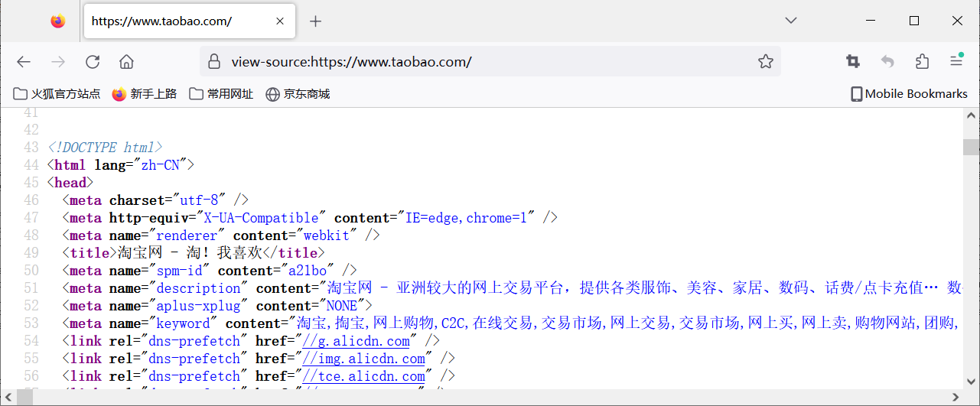Click the "IE=edge,chrome=1" content value
This screenshot has width=980, height=406.
[466, 218]
